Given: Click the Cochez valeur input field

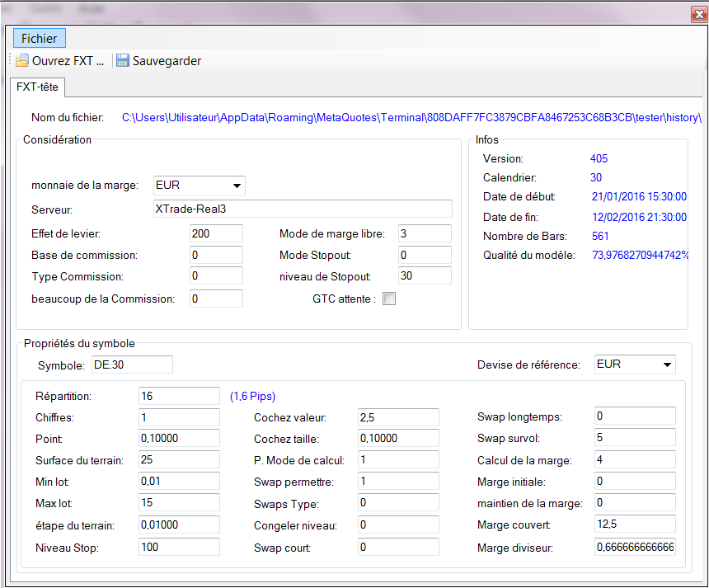Looking at the screenshot, I should tap(398, 417).
